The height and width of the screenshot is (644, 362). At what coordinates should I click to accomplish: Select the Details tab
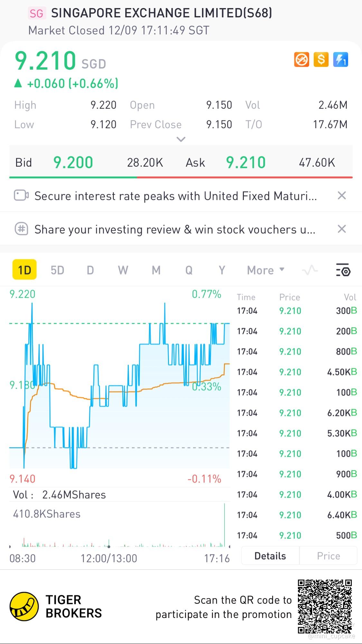point(270,556)
